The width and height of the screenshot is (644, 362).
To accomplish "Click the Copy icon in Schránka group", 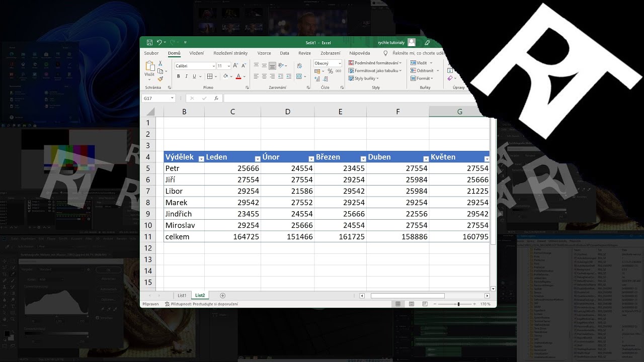I will tap(160, 71).
